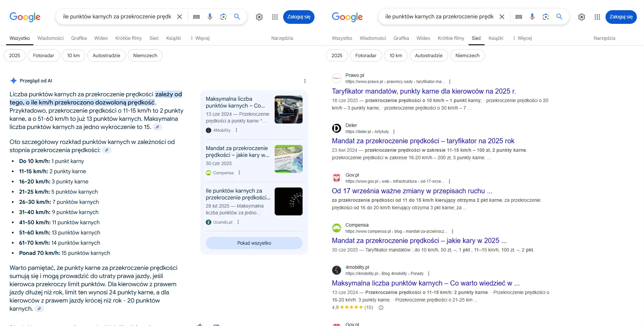Click 'Zaloguj się' in left window
The image size is (644, 326).
[299, 17]
